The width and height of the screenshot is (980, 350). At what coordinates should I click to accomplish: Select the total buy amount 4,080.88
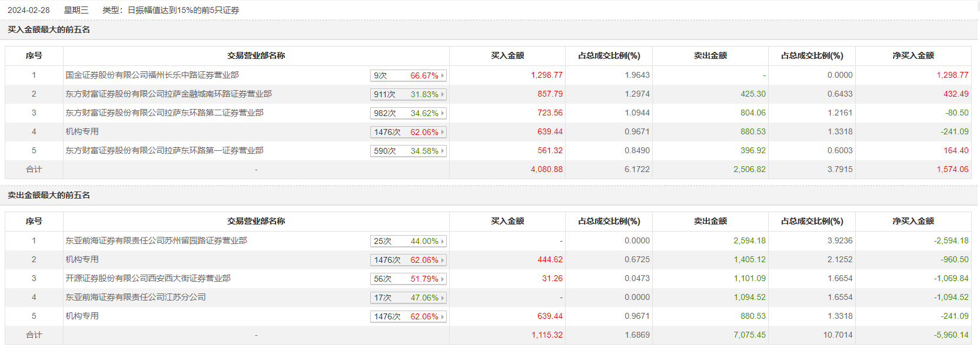coord(546,169)
